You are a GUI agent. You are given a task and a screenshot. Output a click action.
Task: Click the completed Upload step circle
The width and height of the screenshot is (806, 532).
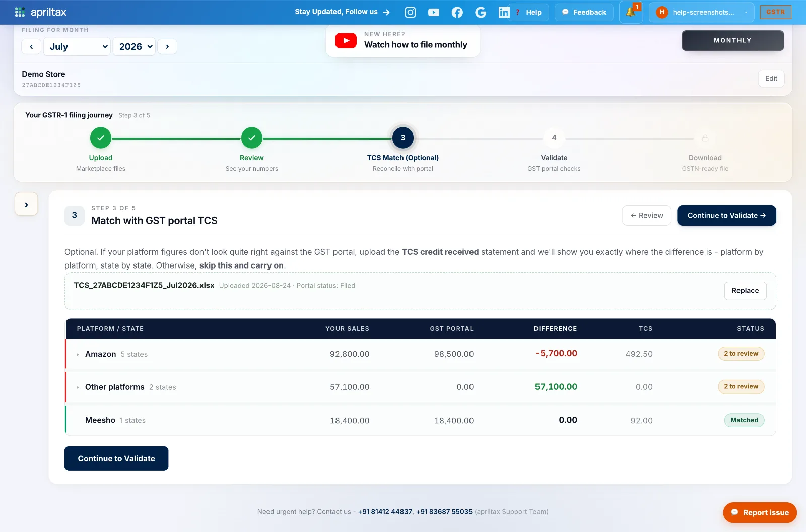pos(101,138)
